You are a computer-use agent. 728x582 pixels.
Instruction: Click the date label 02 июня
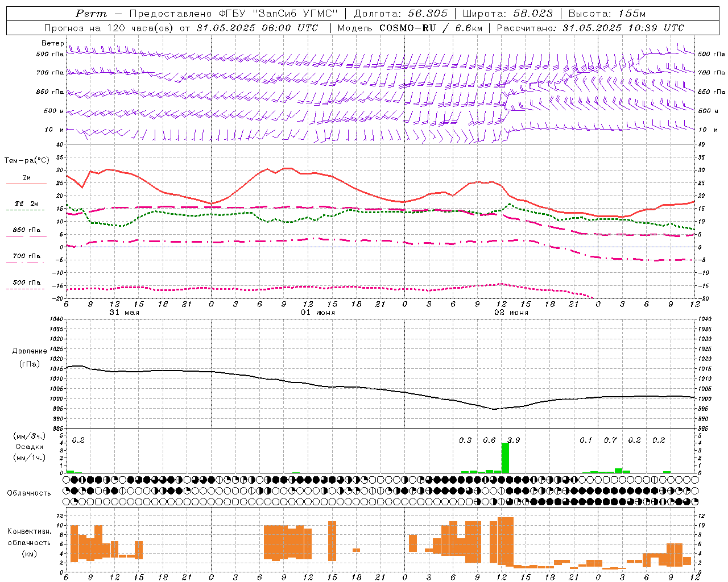pos(511,313)
